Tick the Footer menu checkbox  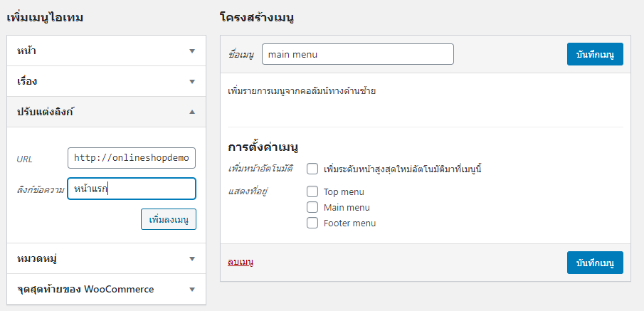click(312, 223)
